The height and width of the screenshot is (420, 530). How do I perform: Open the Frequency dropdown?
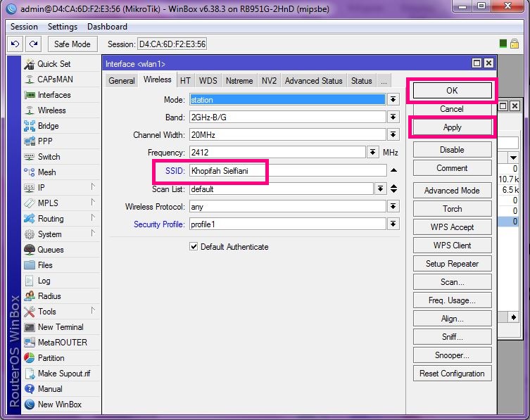[372, 152]
